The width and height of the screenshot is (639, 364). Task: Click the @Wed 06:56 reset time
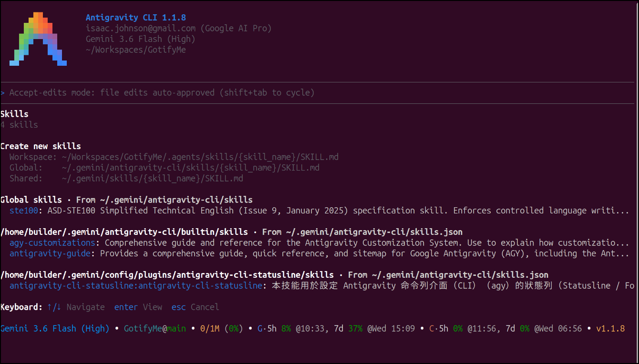click(558, 328)
